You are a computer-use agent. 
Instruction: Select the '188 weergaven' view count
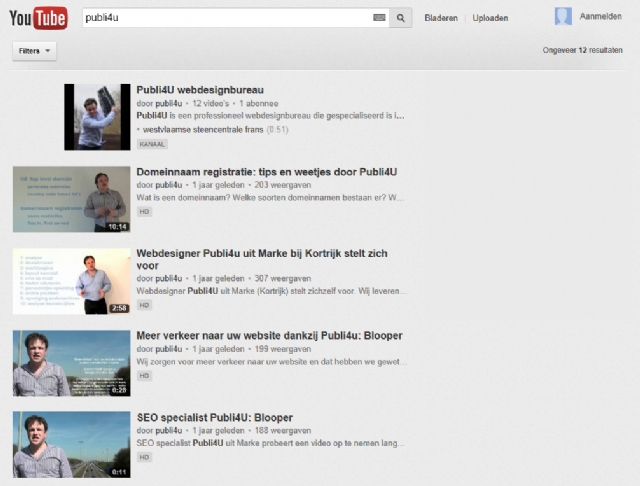point(283,431)
